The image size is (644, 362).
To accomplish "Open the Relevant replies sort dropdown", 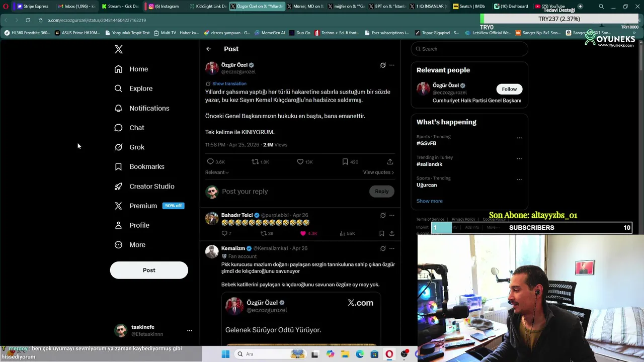I will coord(217,172).
